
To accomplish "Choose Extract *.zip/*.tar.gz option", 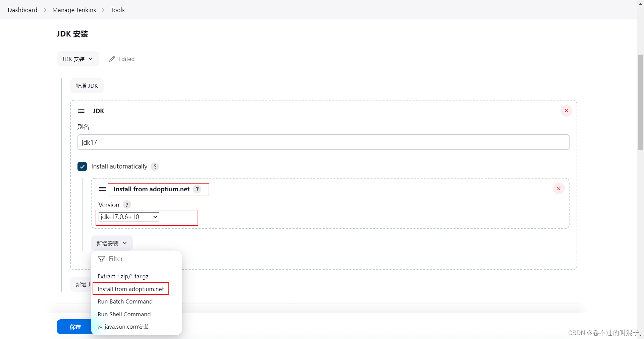I will pyautogui.click(x=137, y=276).
